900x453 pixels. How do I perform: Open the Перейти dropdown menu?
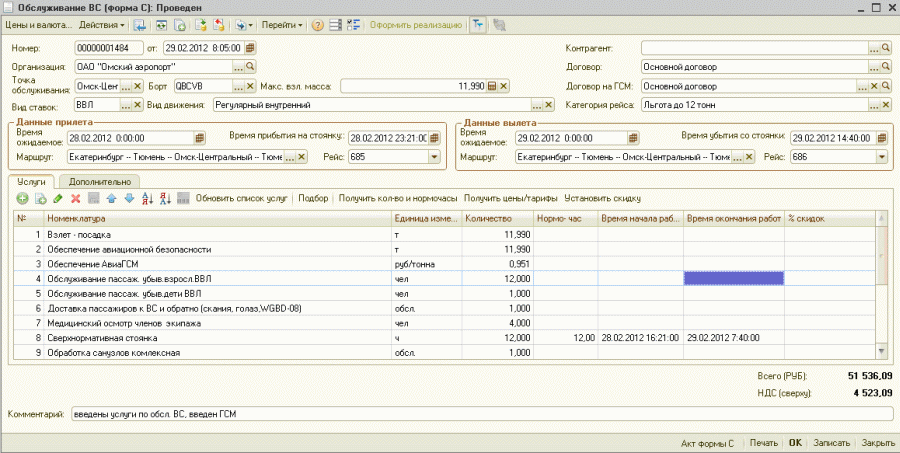282,24
